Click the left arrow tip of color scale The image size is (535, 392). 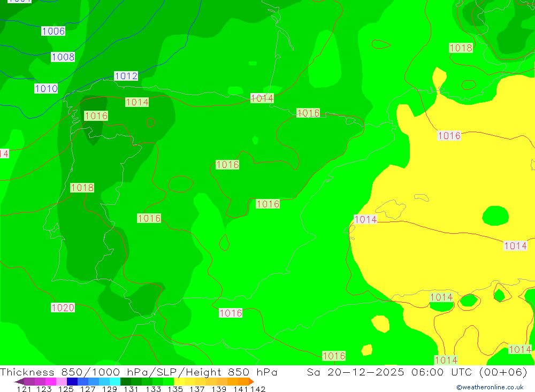[x=17, y=381]
